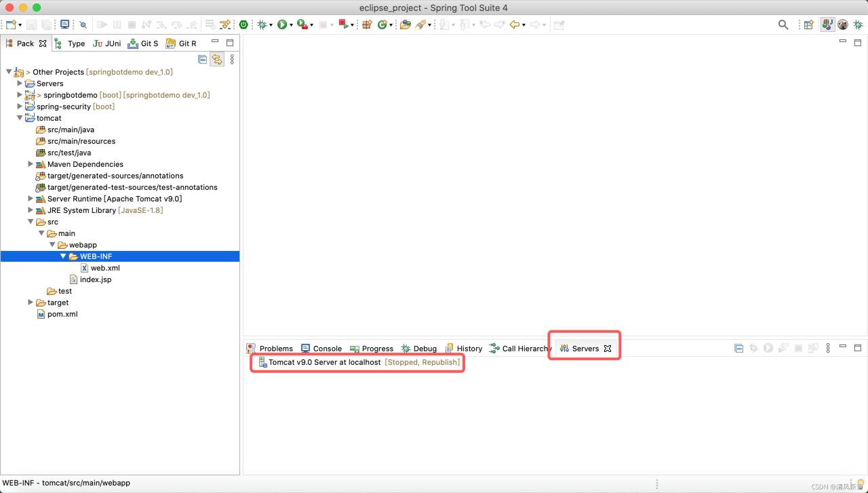868x493 pixels.
Task: Open the Debug dropdown arrow
Action: [x=271, y=25]
